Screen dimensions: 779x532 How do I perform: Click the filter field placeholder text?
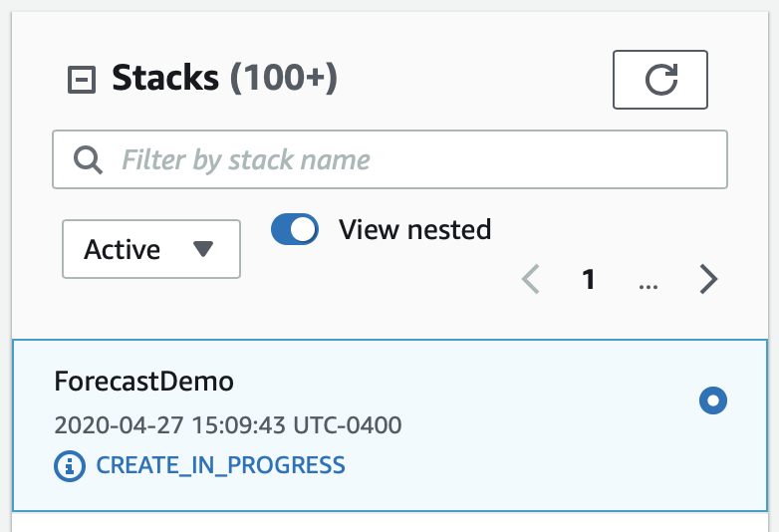click(246, 160)
